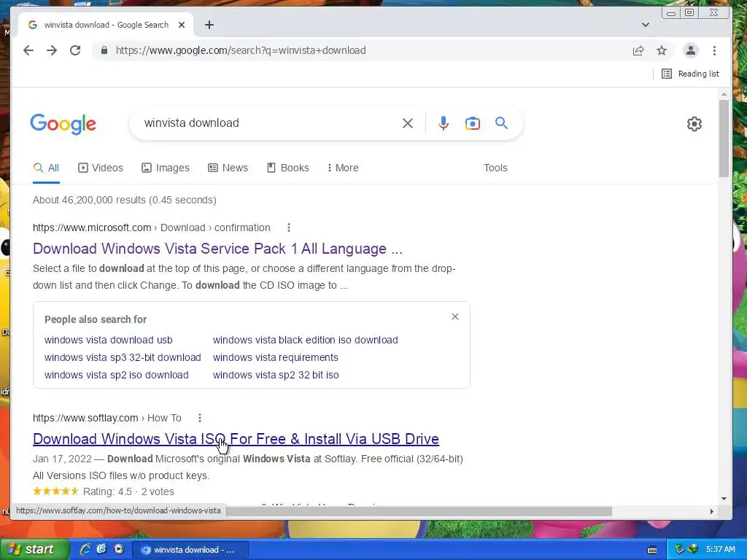Go back to the previous page
747x560 pixels.
pos(28,50)
